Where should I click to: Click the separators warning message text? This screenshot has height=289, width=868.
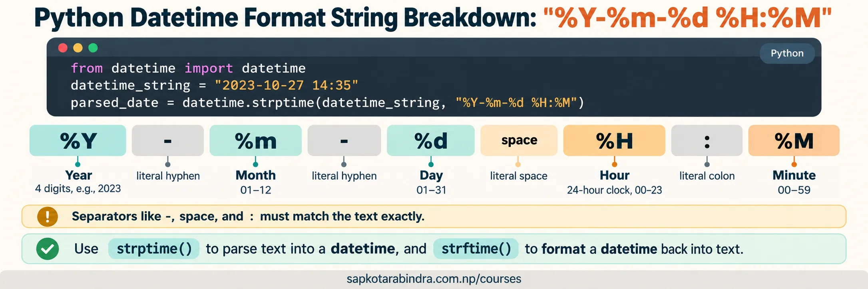coord(248,216)
